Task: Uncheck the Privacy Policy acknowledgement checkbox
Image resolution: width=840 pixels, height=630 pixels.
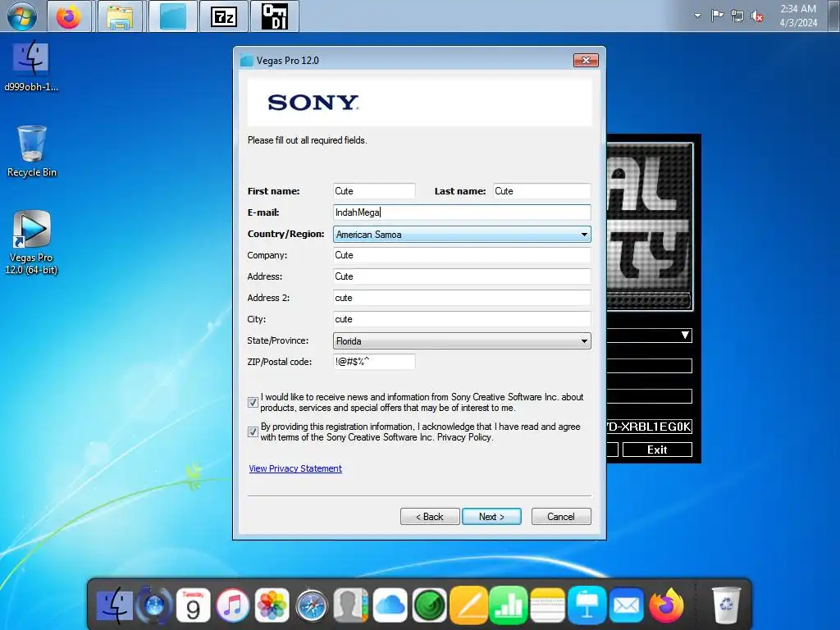Action: [x=253, y=431]
